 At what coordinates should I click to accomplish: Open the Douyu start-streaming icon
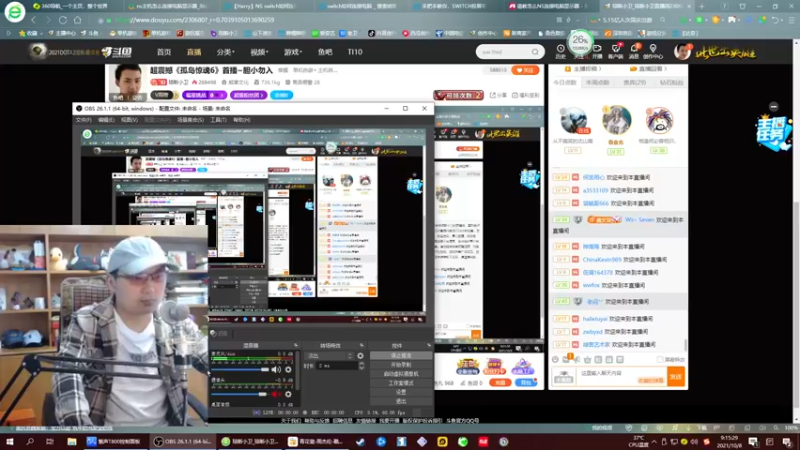pyautogui.click(x=597, y=52)
